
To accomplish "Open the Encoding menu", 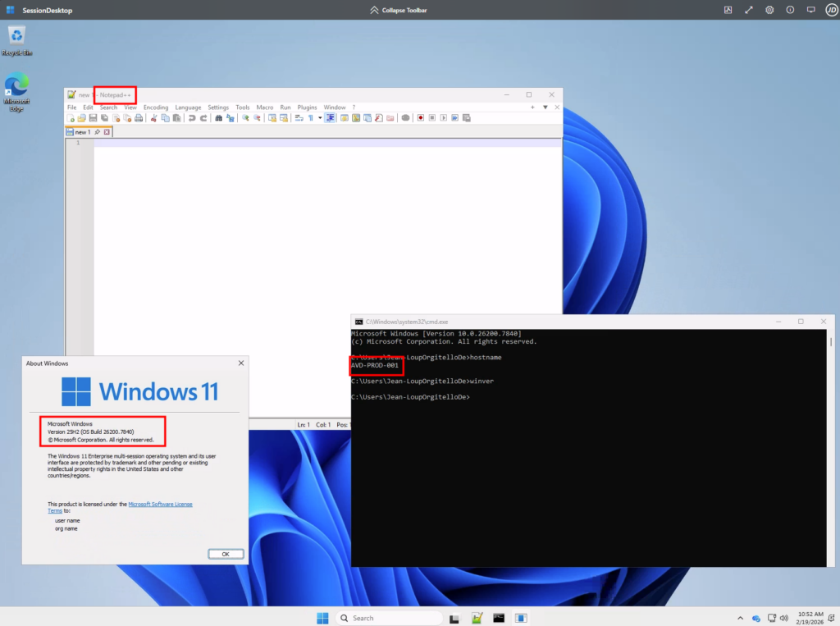I will click(x=156, y=107).
